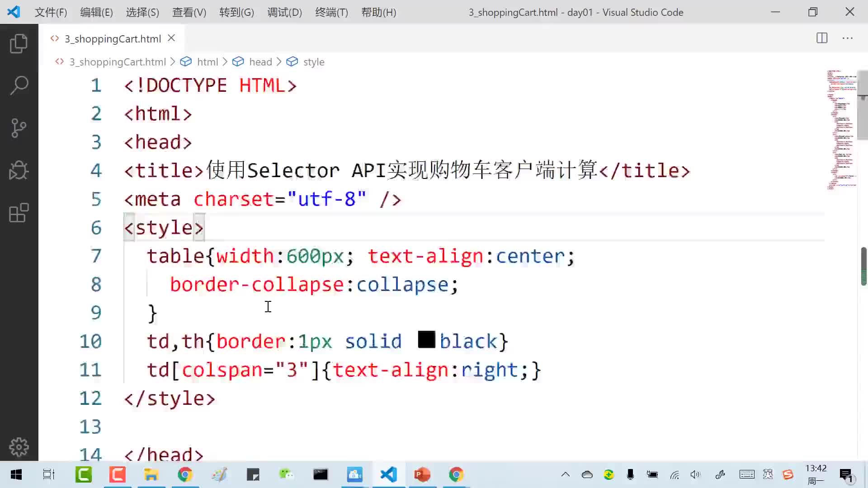Open the Windows Start menu
868x488 pixels.
(16, 474)
